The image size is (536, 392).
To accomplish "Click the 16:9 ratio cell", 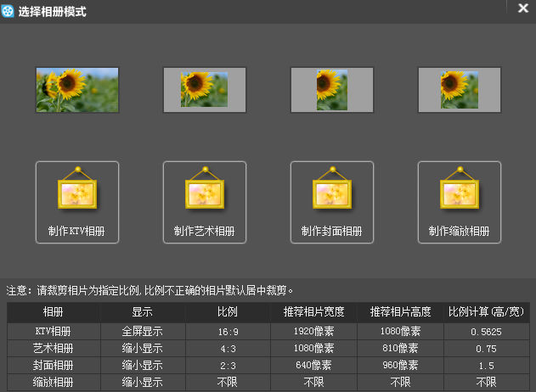I will click(x=228, y=331).
